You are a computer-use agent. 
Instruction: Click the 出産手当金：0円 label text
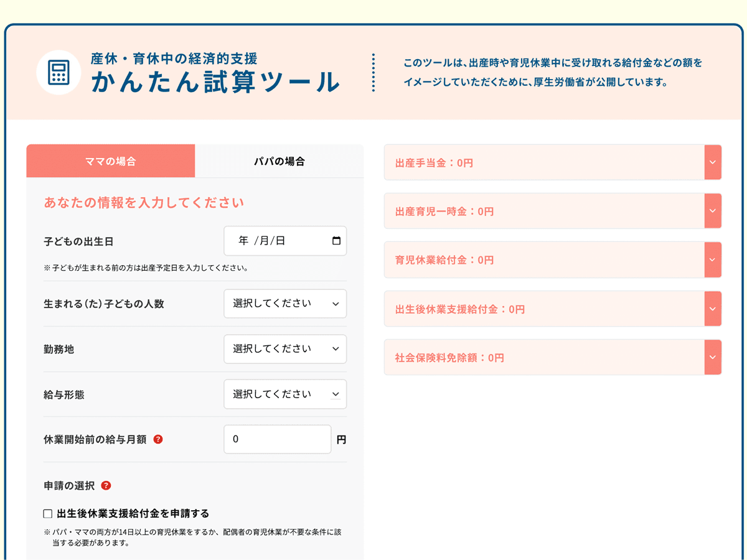(x=434, y=163)
